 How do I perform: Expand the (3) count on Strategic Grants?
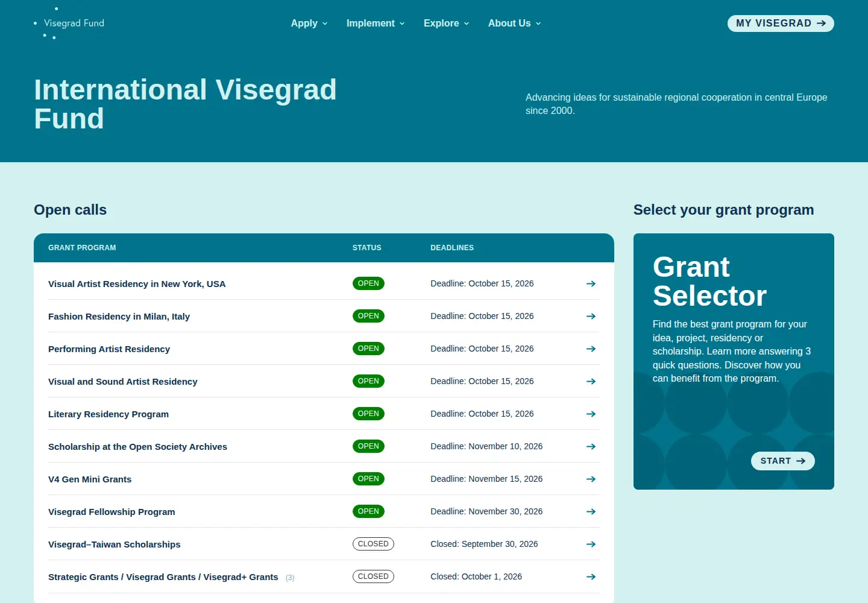pyautogui.click(x=290, y=578)
